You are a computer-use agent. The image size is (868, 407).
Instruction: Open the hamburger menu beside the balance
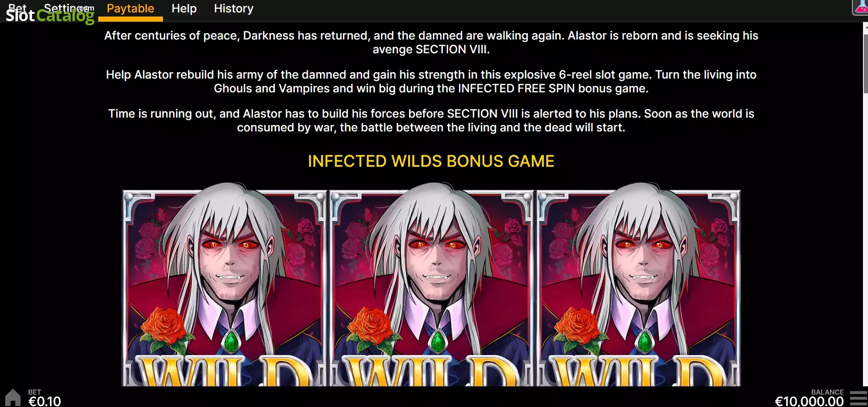[858, 398]
